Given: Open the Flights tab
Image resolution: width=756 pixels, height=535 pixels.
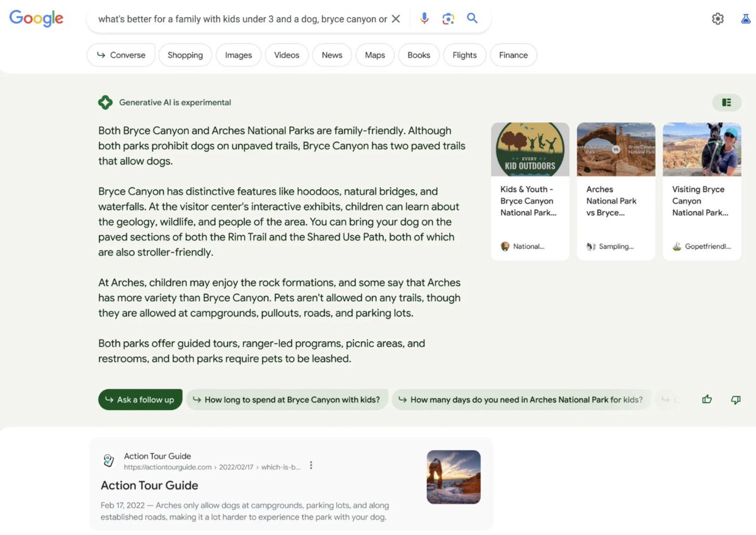Looking at the screenshot, I should [464, 55].
